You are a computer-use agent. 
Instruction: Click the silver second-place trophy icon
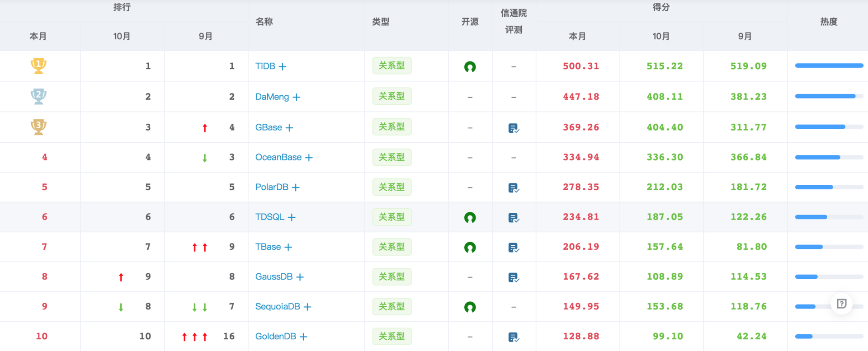38,96
